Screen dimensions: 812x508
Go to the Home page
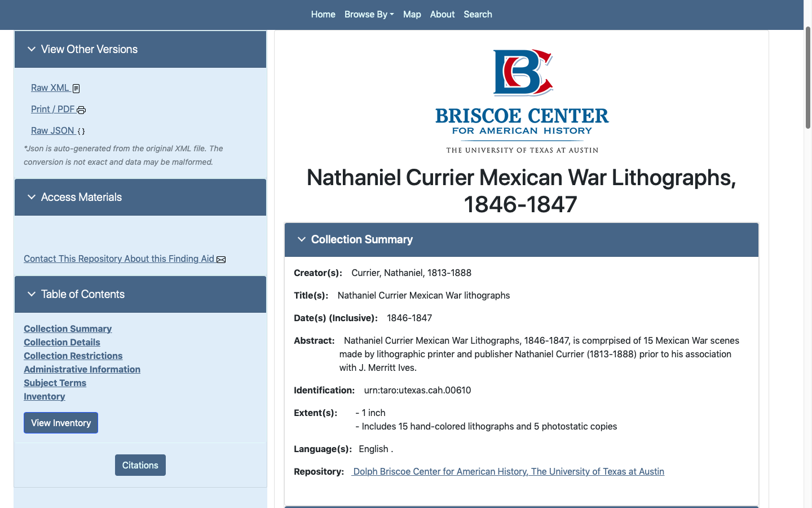pos(323,15)
